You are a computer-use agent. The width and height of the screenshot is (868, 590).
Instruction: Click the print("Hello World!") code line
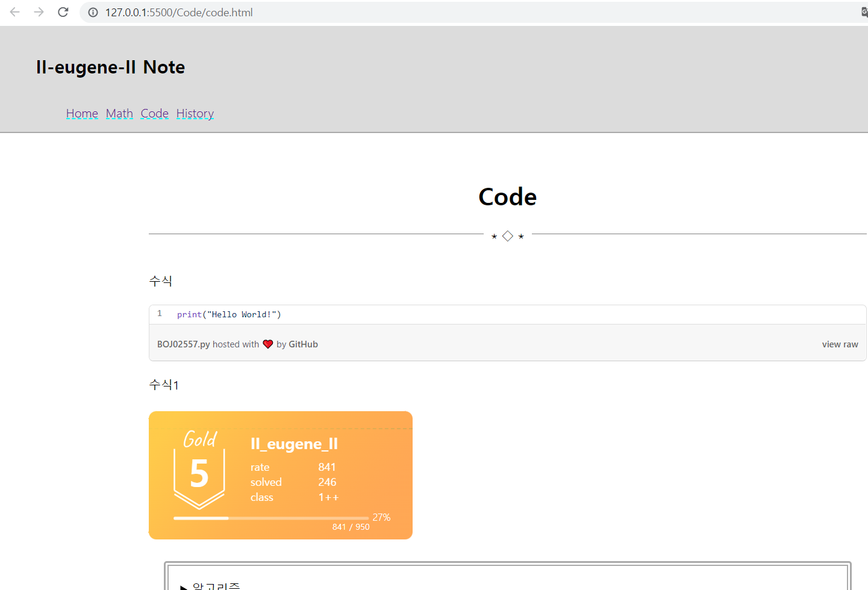tap(229, 314)
